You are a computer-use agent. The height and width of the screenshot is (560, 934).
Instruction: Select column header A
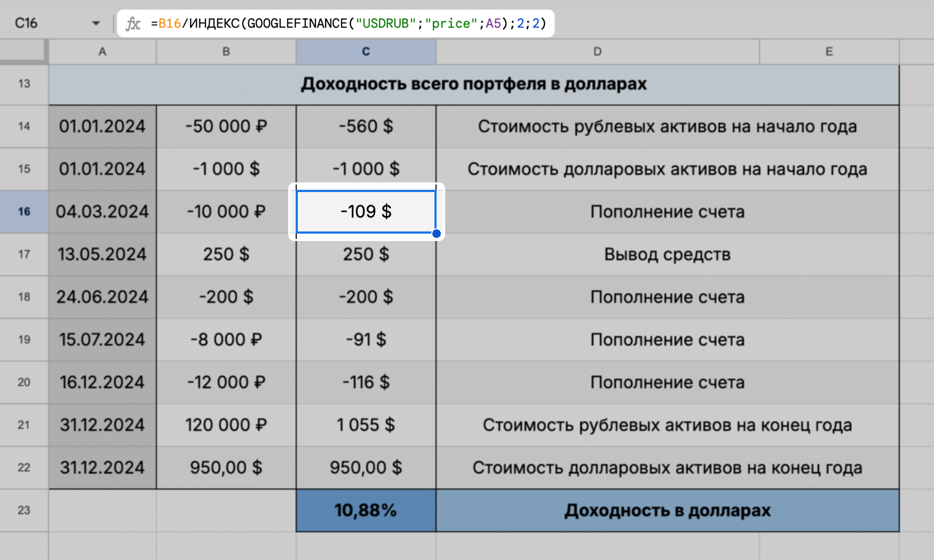[102, 52]
